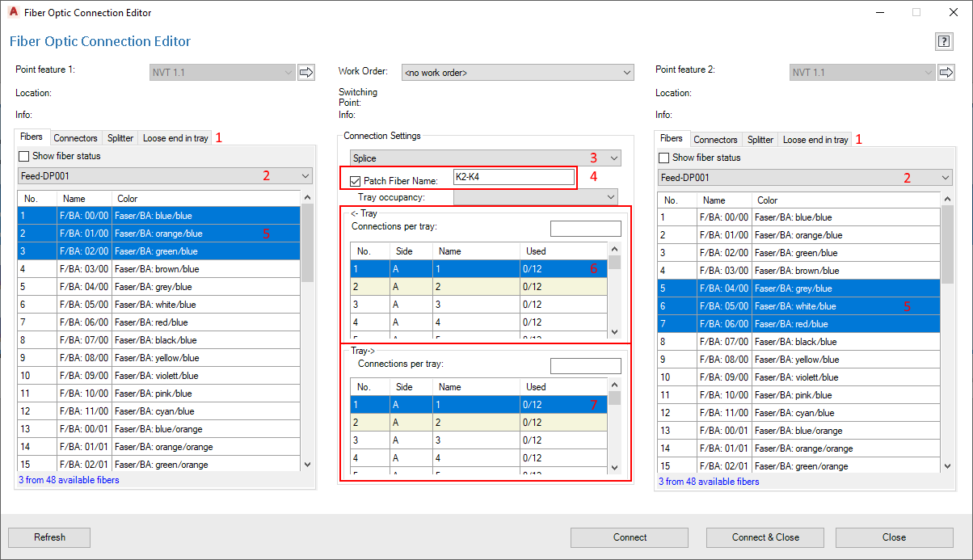Open the right Loose end in tray tab
973x560 pixels.
tap(815, 140)
